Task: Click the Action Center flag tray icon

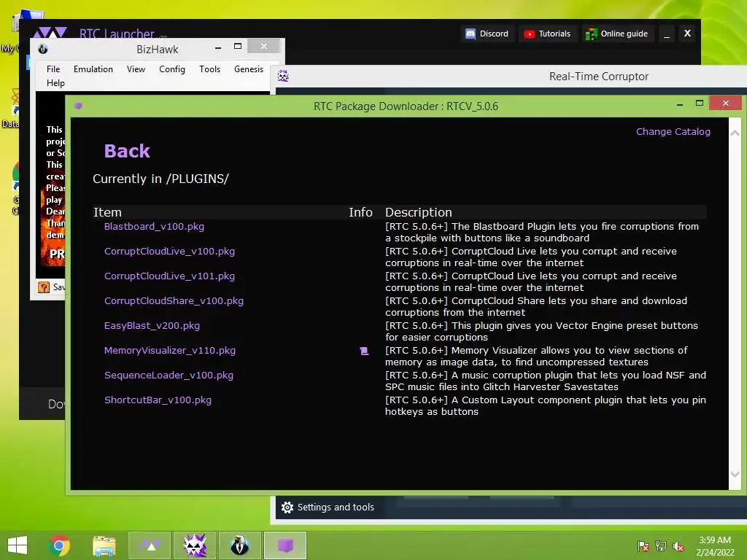Action: coord(643,545)
